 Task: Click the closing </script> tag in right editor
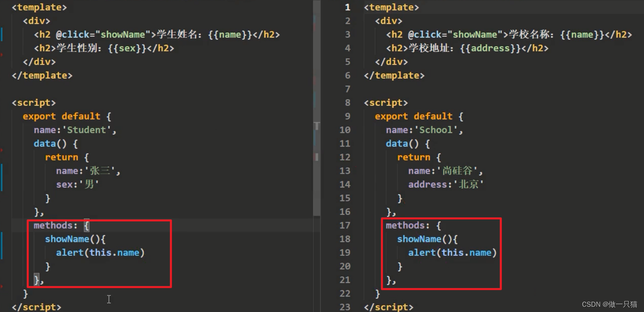pyautogui.click(x=389, y=307)
